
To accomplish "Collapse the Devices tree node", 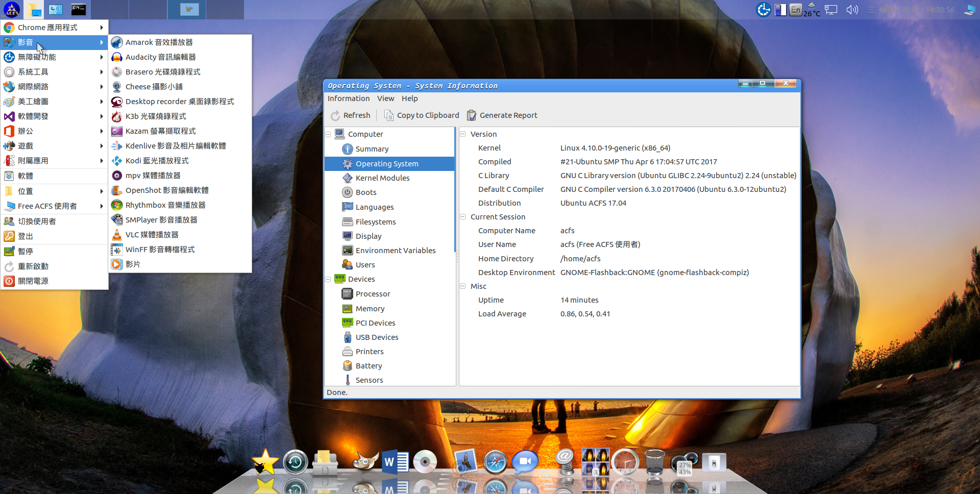I will 328,280.
